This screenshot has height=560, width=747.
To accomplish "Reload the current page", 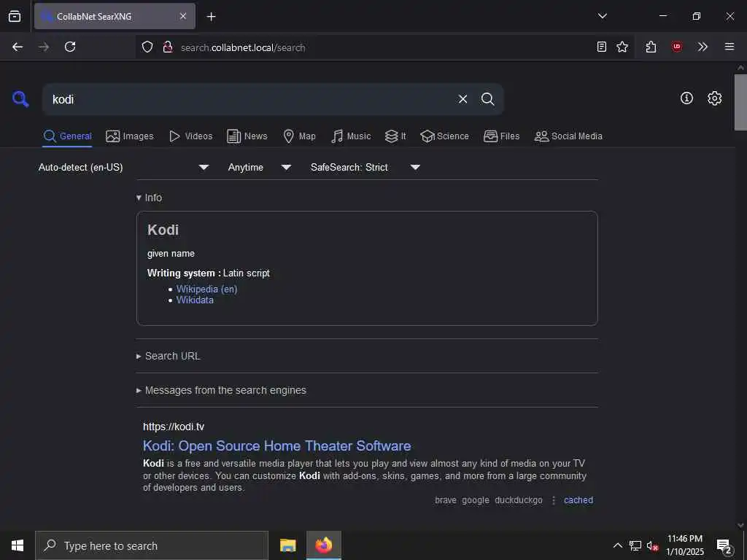I will 70,47.
